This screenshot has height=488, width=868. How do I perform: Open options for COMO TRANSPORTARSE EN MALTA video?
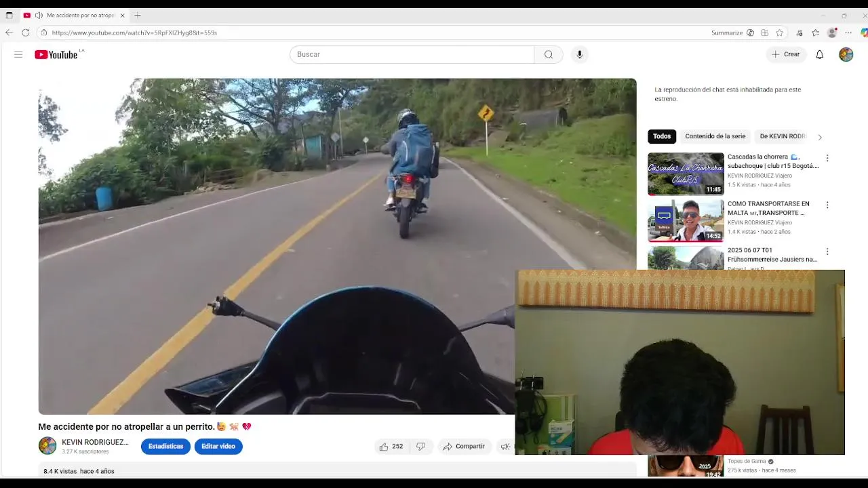click(827, 205)
